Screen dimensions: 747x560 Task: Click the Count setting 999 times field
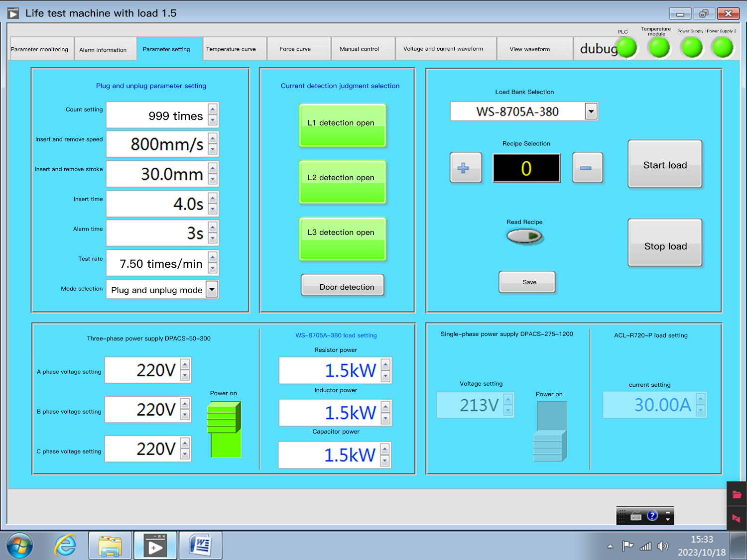(157, 115)
